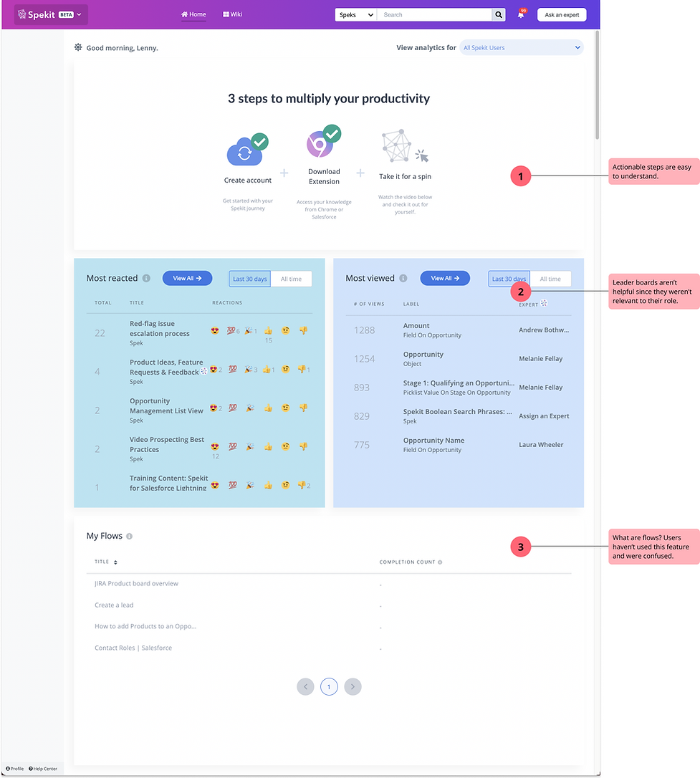Click the 100 reaction on Video Prospecting row
700x778 pixels.
[x=232, y=446]
